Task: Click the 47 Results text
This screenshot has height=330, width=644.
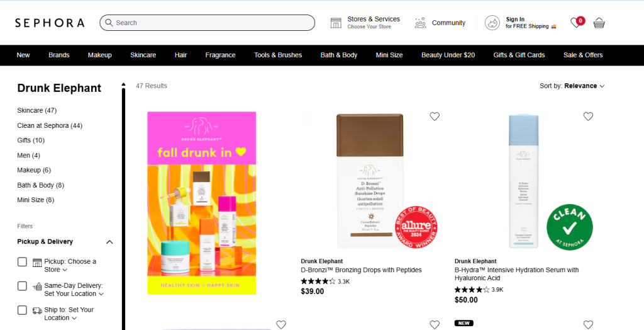Action: coord(152,86)
